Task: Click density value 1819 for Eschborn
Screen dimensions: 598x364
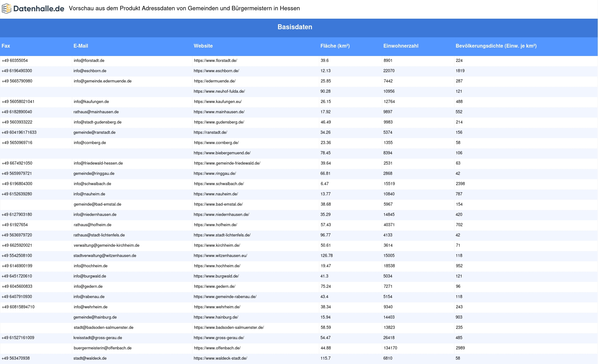Action: point(460,71)
